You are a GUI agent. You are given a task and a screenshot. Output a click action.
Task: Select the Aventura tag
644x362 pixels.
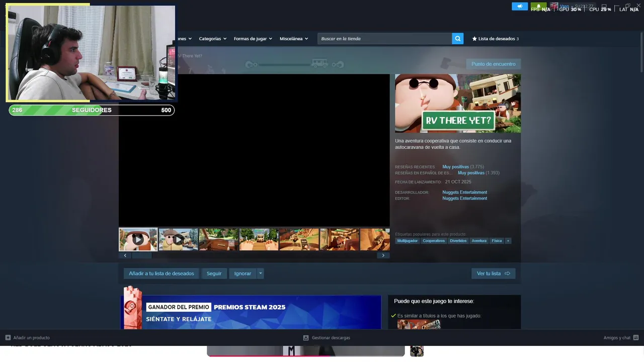[x=479, y=241]
